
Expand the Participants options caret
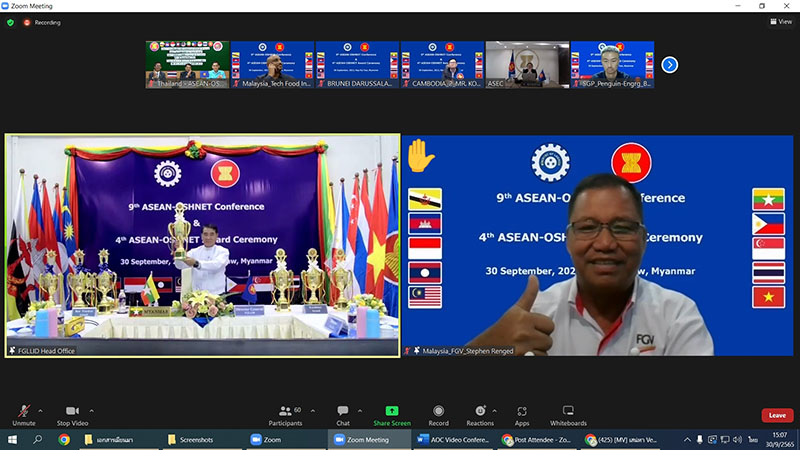point(311,409)
